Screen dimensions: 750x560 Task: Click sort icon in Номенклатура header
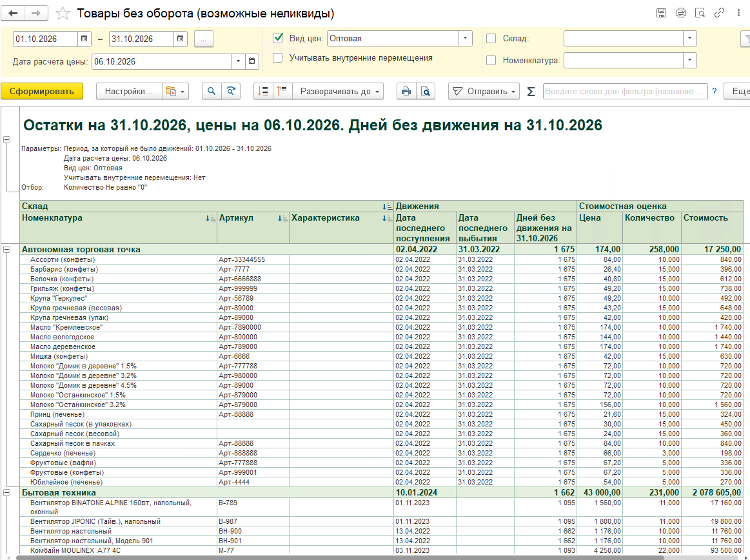click(210, 218)
